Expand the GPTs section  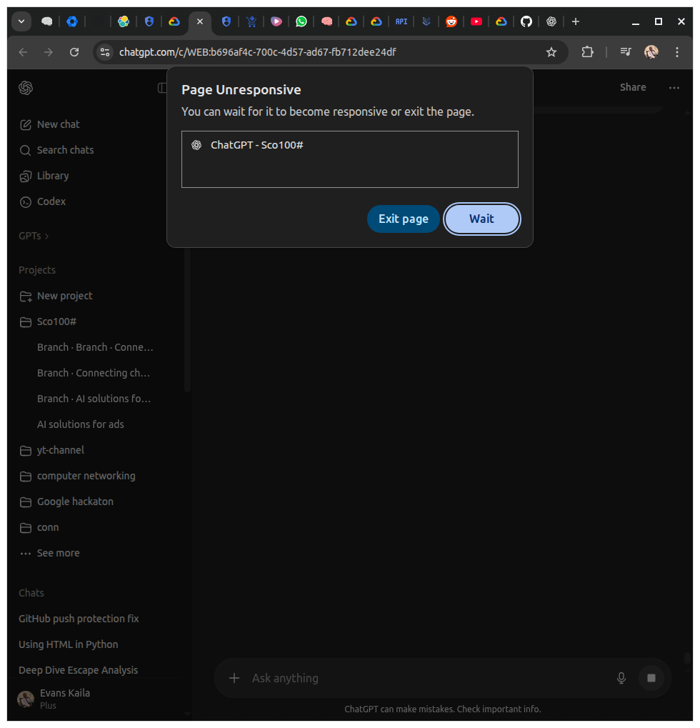click(x=34, y=236)
